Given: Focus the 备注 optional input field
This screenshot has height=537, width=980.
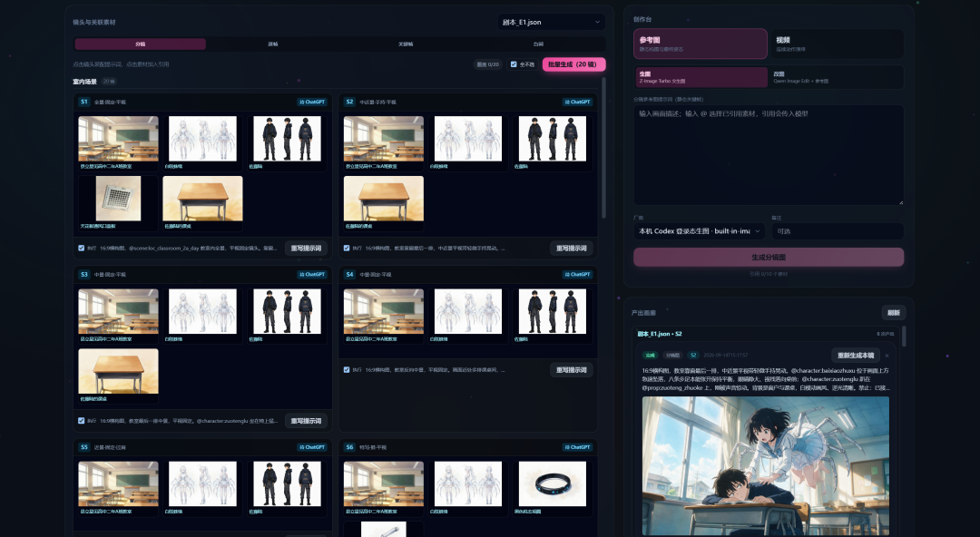Looking at the screenshot, I should [x=837, y=231].
